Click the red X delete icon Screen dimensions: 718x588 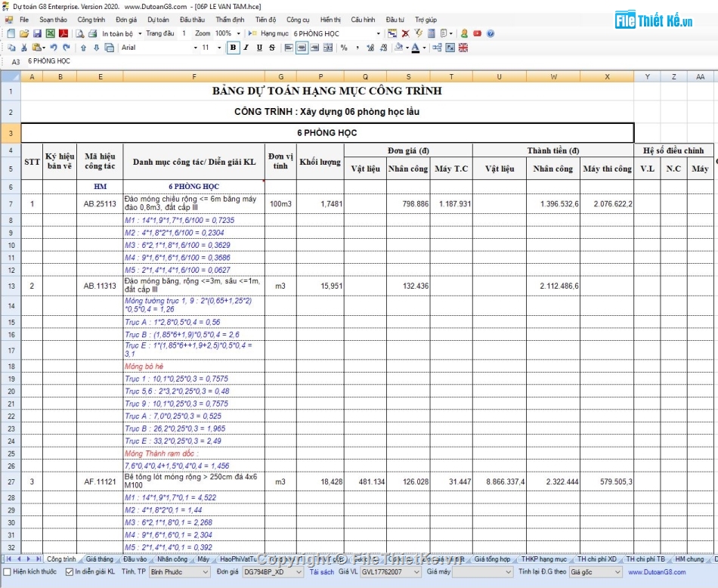(405, 33)
